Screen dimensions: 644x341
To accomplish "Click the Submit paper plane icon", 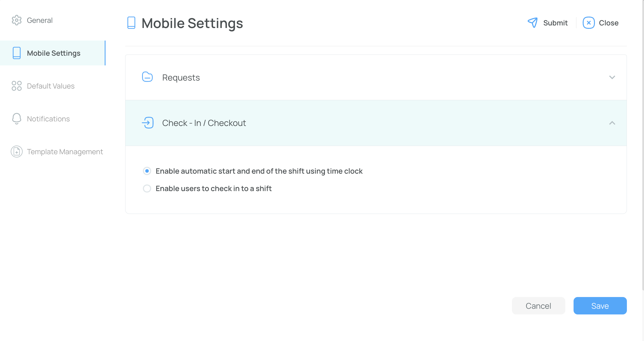I will click(x=532, y=23).
